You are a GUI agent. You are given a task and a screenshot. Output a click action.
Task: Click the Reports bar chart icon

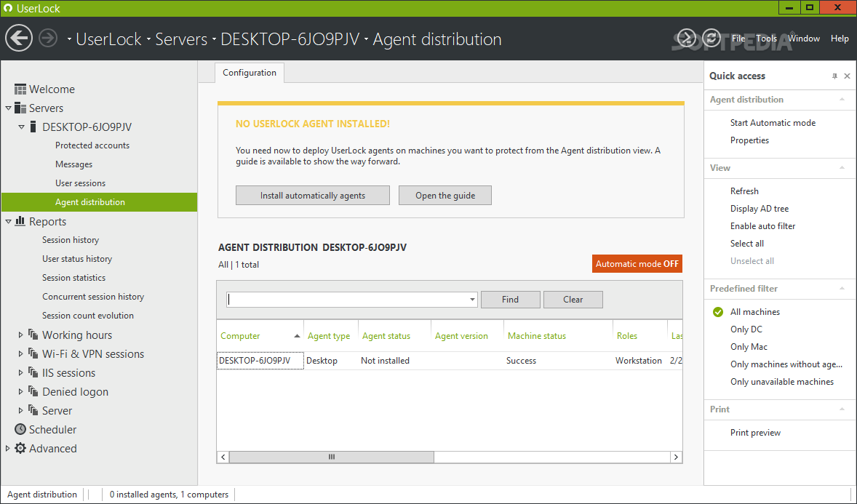point(20,221)
